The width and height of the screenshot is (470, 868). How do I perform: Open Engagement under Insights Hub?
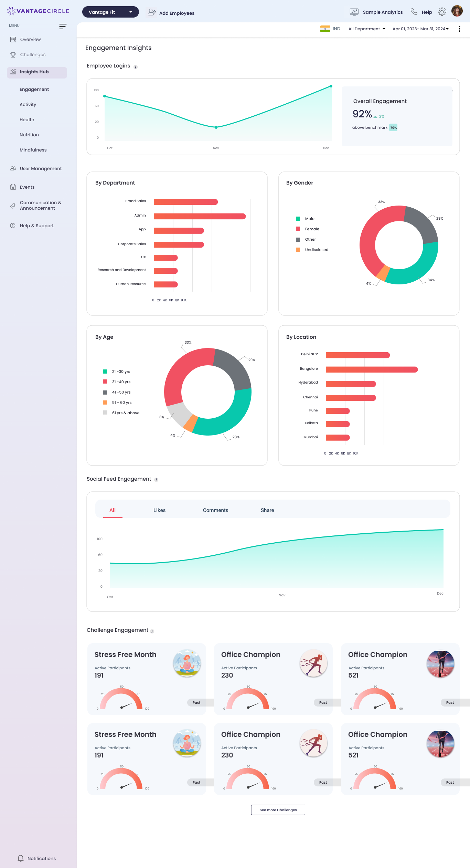click(34, 90)
